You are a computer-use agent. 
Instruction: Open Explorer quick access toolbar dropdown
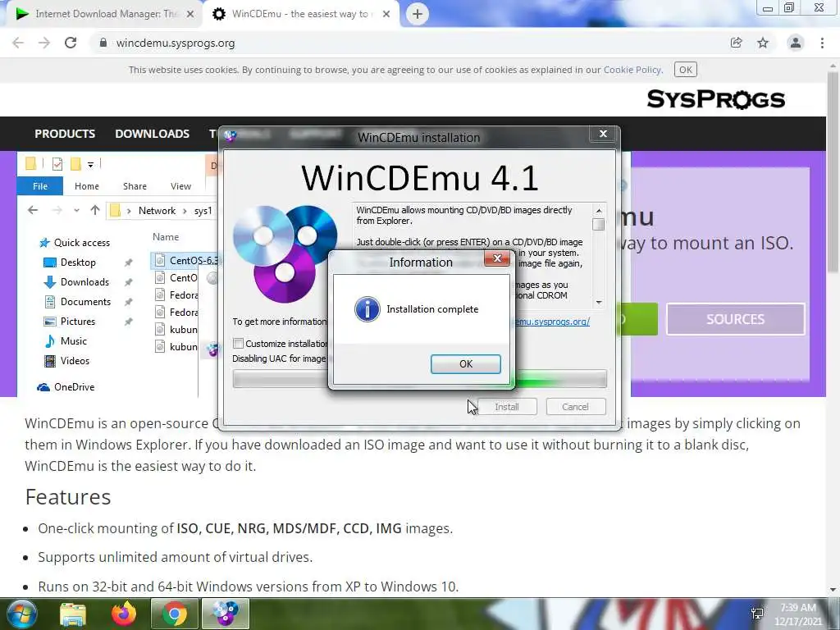coord(90,164)
